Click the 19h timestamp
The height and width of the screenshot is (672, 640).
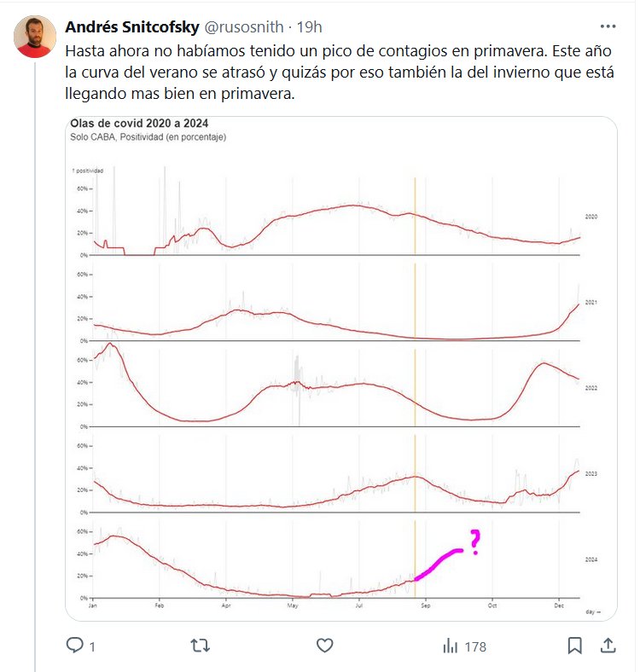click(x=309, y=26)
